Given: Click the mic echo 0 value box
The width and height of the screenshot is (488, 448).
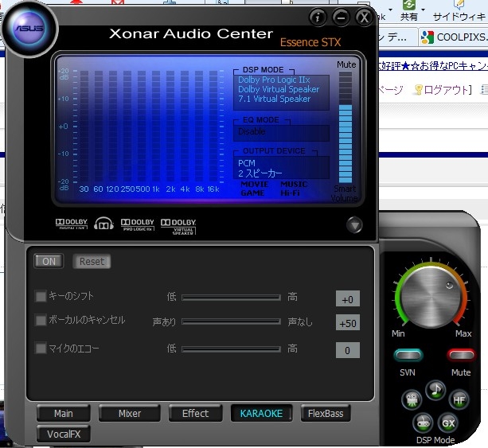Looking at the screenshot, I should [348, 350].
